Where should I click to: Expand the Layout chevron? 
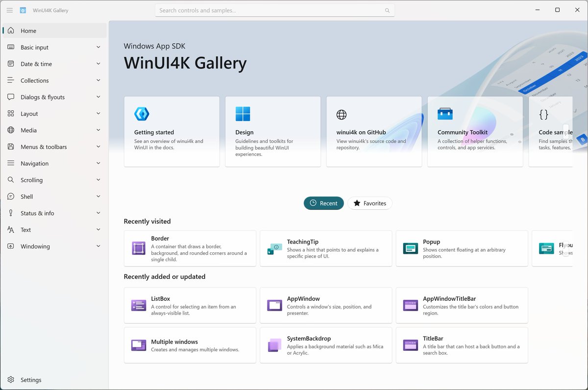coord(98,114)
